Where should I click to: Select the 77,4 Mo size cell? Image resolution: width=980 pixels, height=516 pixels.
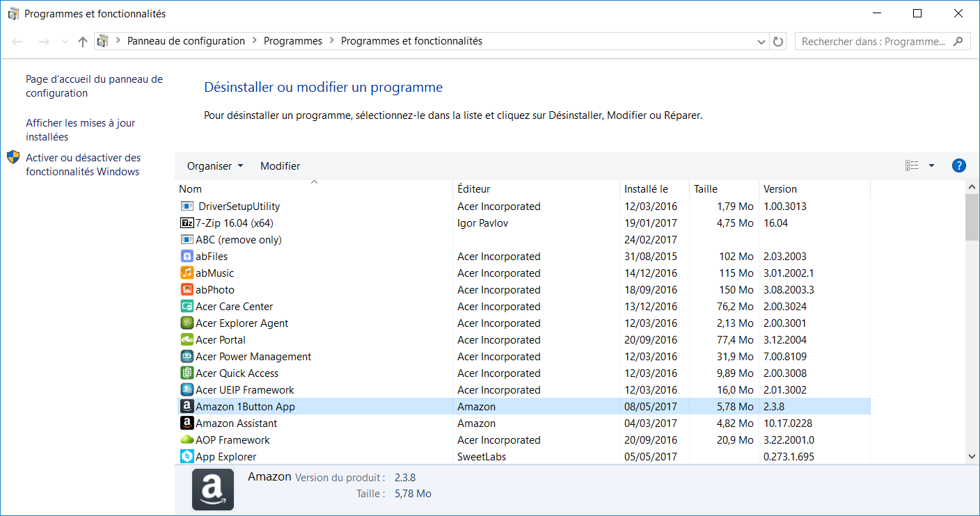pyautogui.click(x=736, y=340)
